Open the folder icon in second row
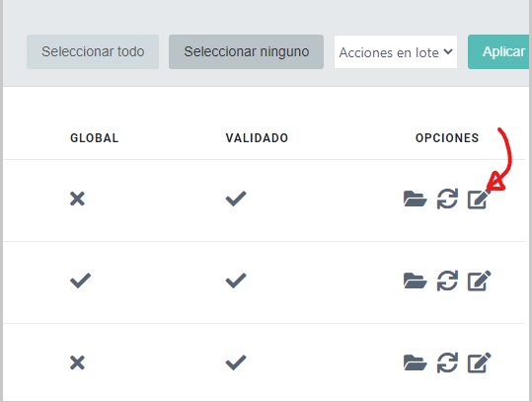The height and width of the screenshot is (402, 532). click(415, 281)
